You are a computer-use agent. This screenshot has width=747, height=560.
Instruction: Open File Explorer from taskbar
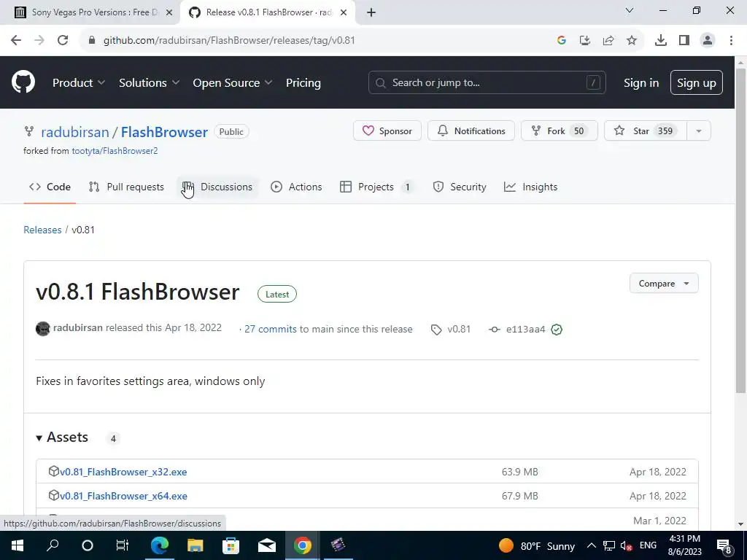[196, 545]
